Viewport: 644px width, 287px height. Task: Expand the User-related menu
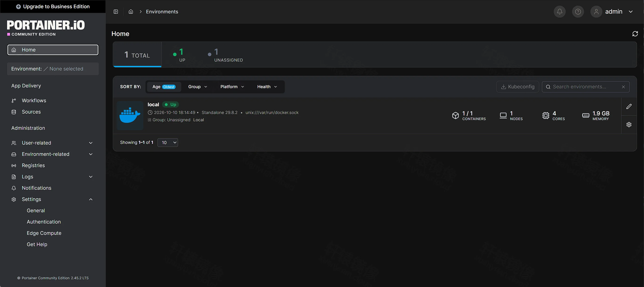52,143
